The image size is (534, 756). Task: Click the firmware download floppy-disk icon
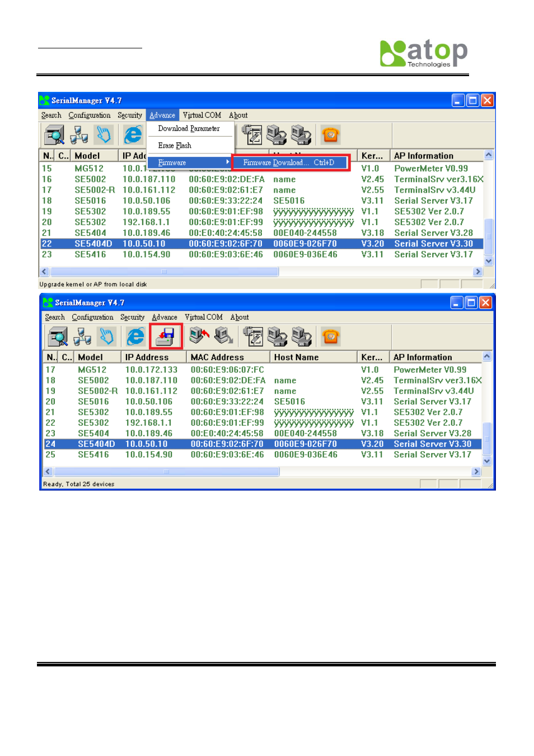point(166,337)
